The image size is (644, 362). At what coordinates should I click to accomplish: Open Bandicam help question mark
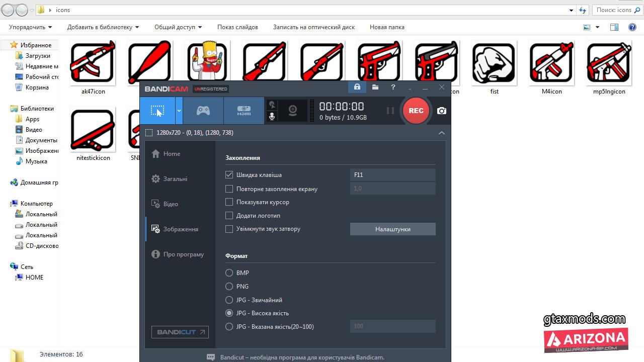pyautogui.click(x=393, y=87)
